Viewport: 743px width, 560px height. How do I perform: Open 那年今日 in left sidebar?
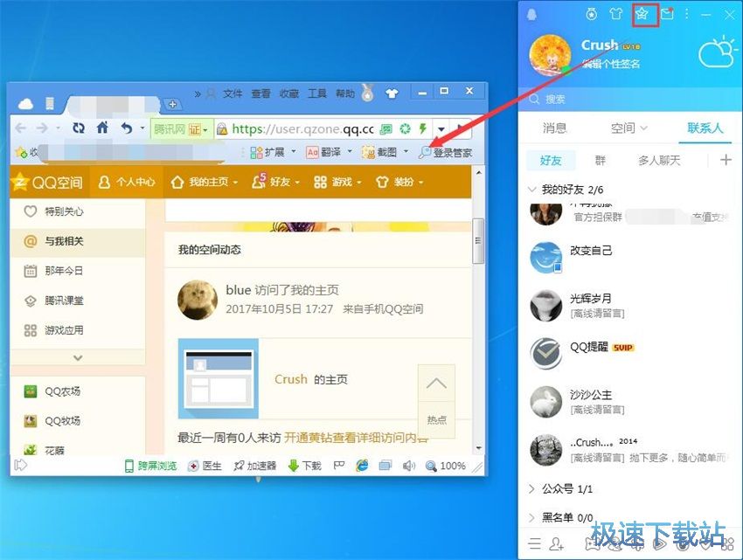point(78,271)
